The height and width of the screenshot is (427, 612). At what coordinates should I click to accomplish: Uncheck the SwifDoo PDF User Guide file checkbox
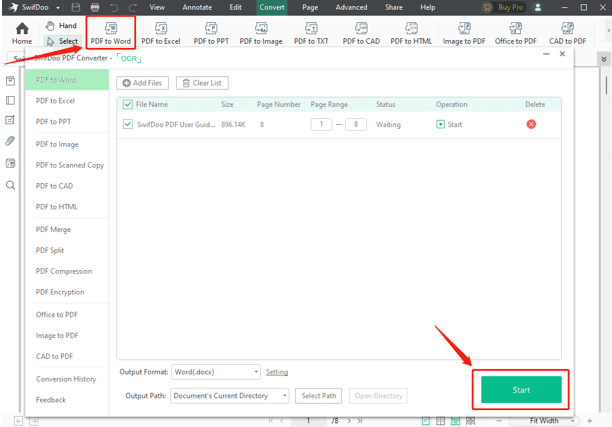tap(127, 124)
